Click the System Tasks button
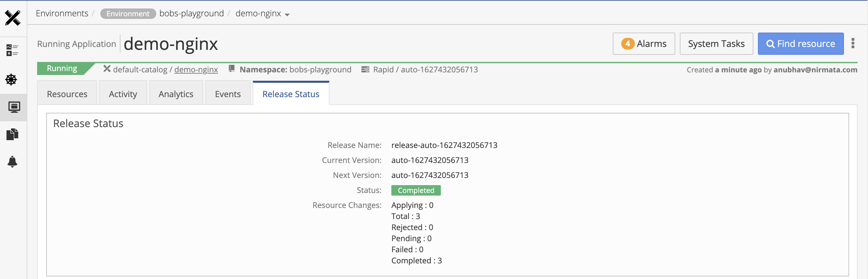868x279 pixels. [716, 44]
